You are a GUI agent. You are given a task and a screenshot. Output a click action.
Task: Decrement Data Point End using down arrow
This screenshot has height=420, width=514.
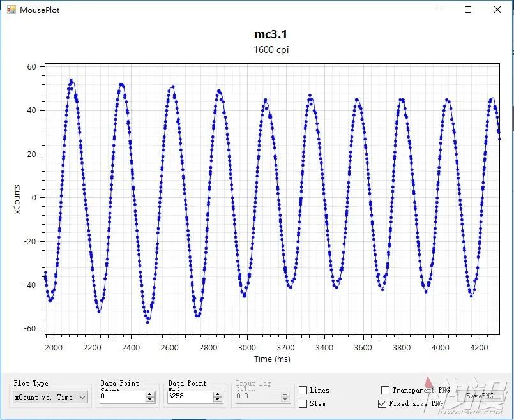[218, 400]
